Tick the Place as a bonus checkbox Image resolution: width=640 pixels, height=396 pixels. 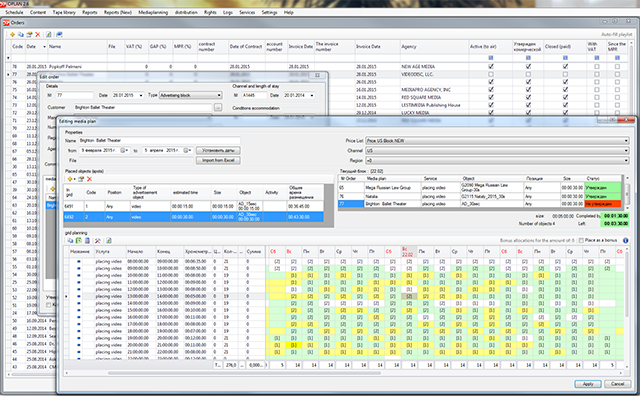581,240
